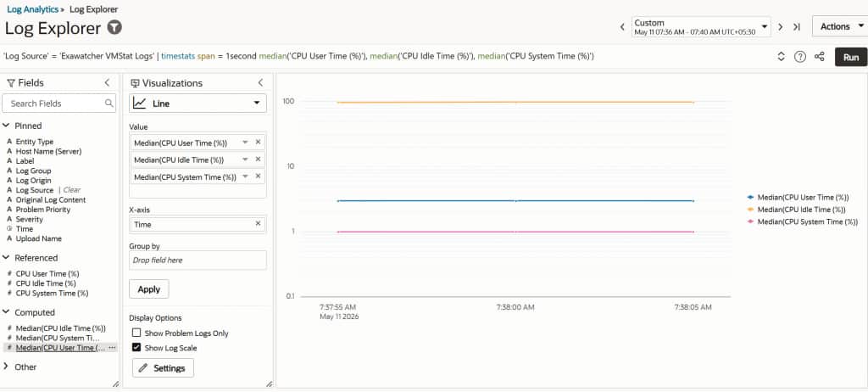
Task: Click the line chart icon in visualization selector
Action: coord(140,104)
